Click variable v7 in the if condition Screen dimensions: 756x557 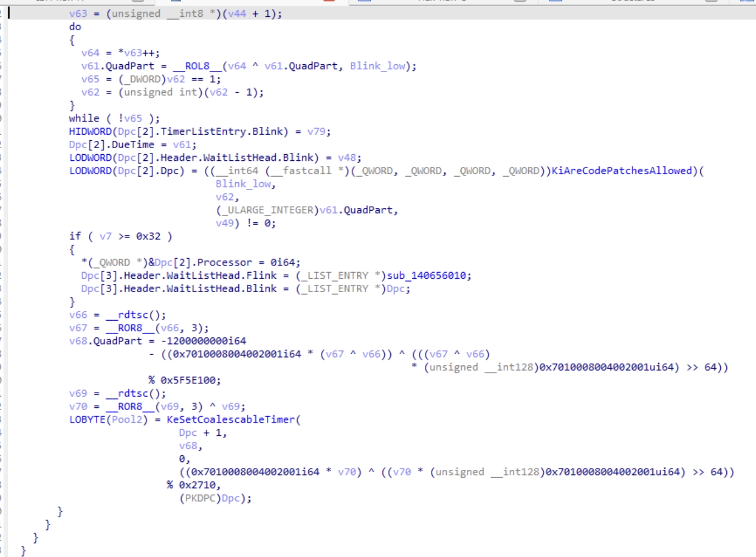click(x=106, y=236)
